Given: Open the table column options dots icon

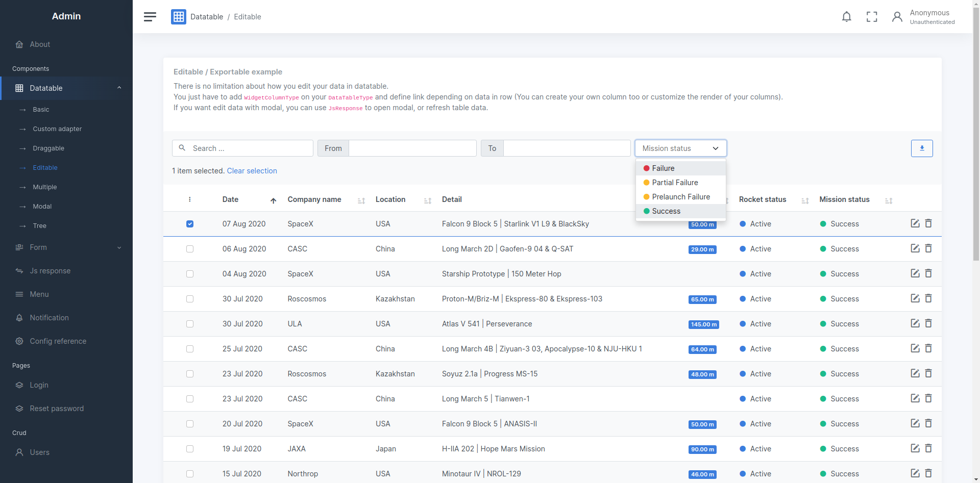Looking at the screenshot, I should [x=190, y=199].
